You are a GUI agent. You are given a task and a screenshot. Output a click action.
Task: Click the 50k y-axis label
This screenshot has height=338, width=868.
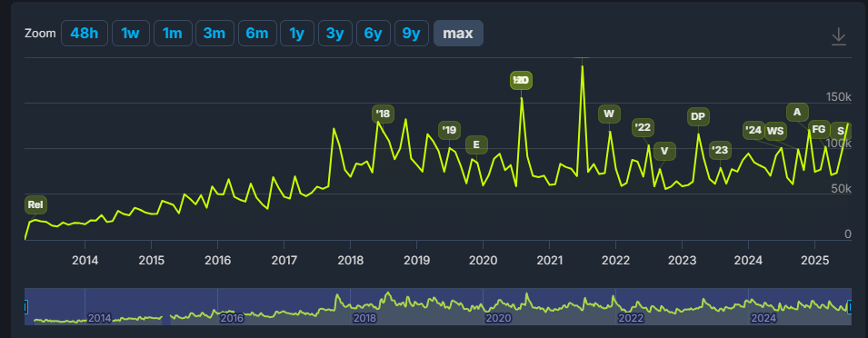pos(841,189)
